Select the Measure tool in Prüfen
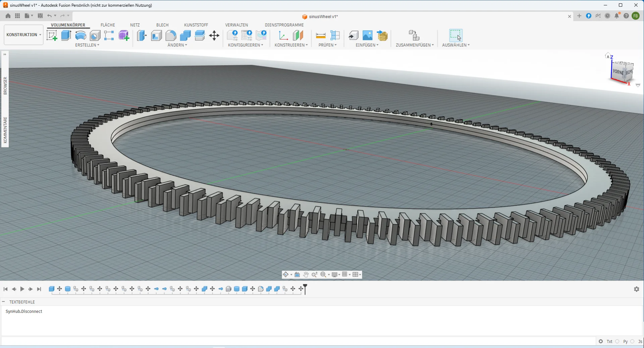The width and height of the screenshot is (644, 348). coord(321,36)
